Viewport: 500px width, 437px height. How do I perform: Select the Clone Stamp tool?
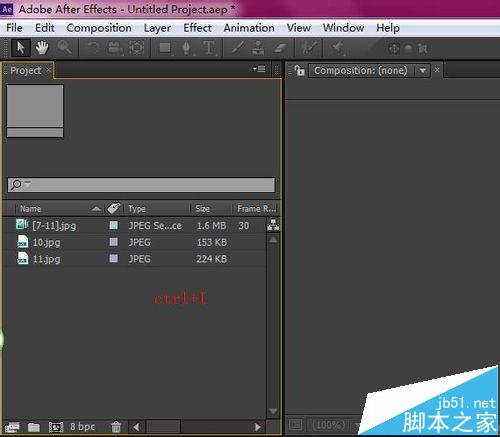point(258,48)
